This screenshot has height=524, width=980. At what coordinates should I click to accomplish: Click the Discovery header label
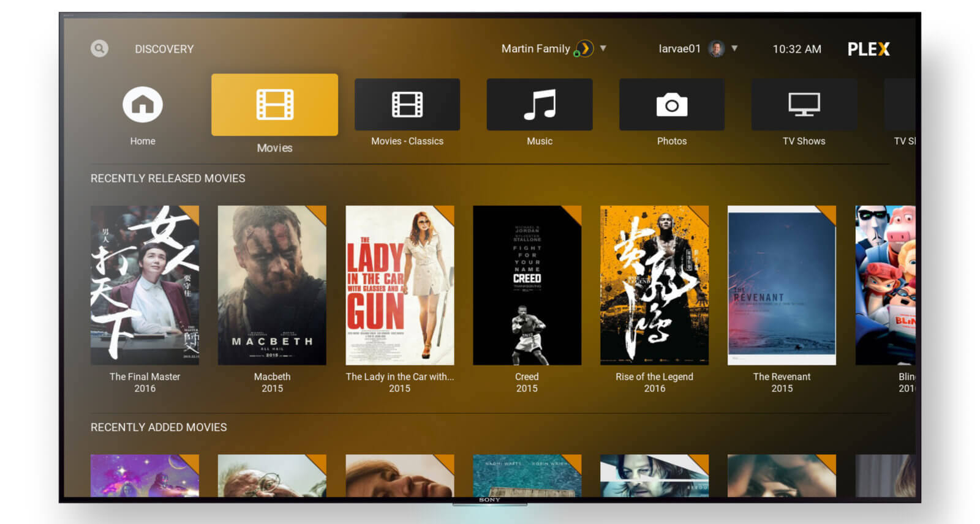[164, 49]
